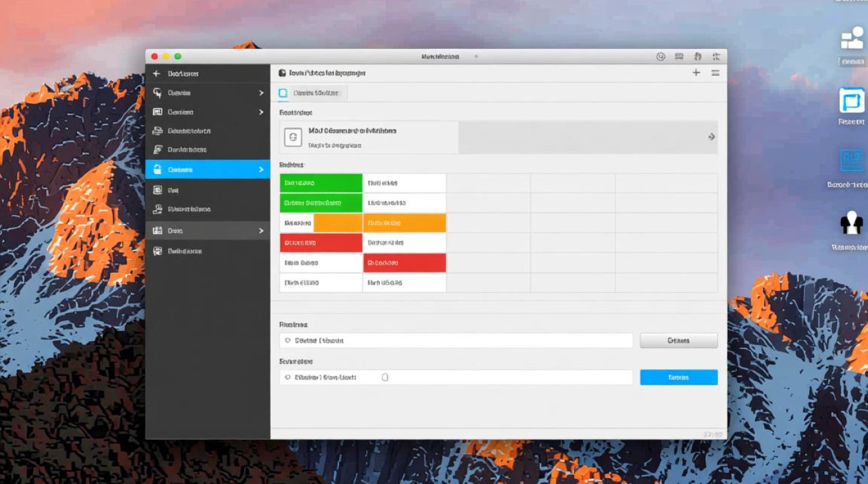Image resolution: width=868 pixels, height=484 pixels.
Task: Click the clock icon in the title bar
Action: pos(661,57)
